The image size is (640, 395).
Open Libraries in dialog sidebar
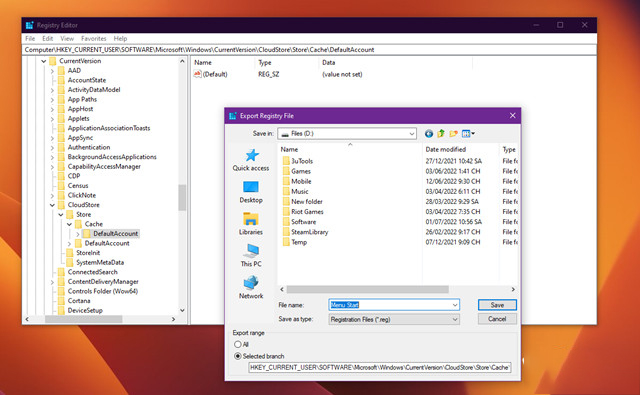(x=251, y=224)
